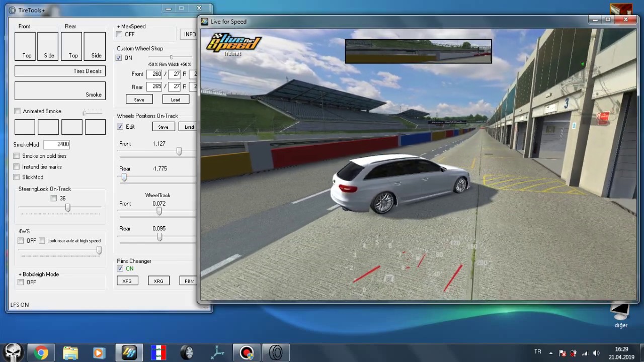Click the TR language indicator

(x=538, y=352)
